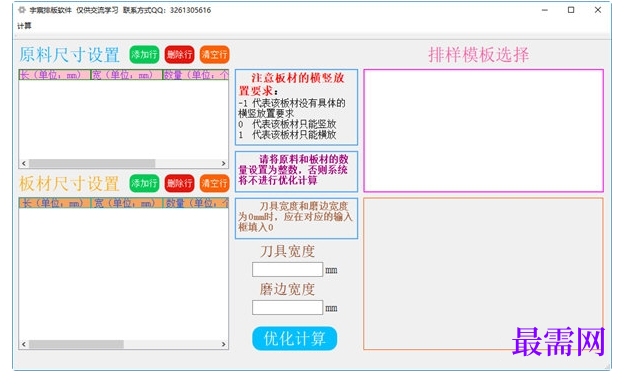This screenshot has width=624, height=373.
Task: Click horizontal scrollbar thumb of 原料 table
Action: click(x=92, y=163)
